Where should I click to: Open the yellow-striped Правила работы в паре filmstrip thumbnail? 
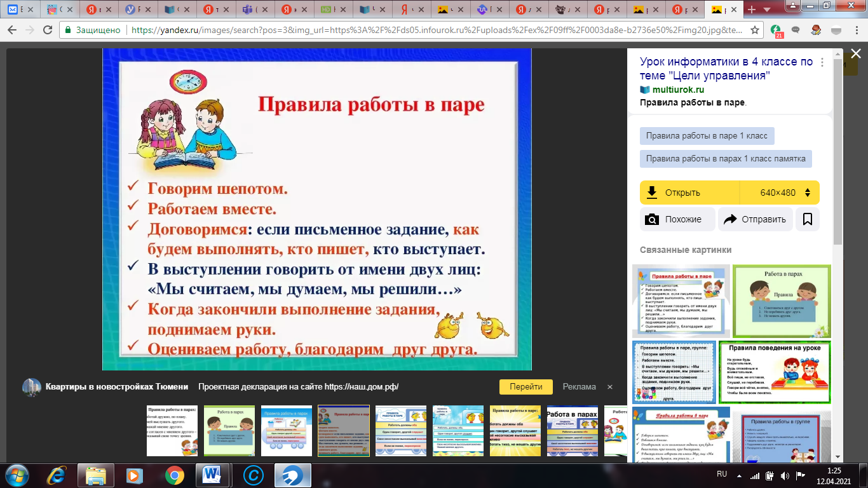(515, 431)
